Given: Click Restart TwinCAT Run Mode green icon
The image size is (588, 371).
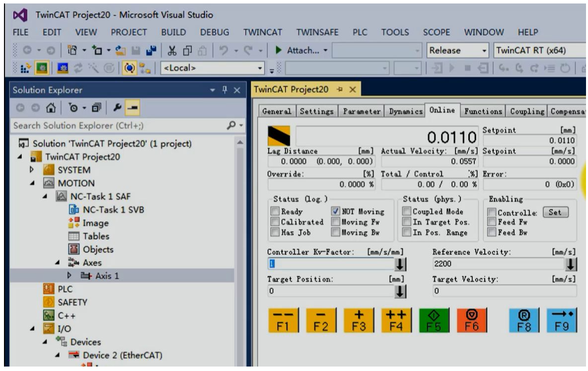Looking at the screenshot, I should (42, 68).
